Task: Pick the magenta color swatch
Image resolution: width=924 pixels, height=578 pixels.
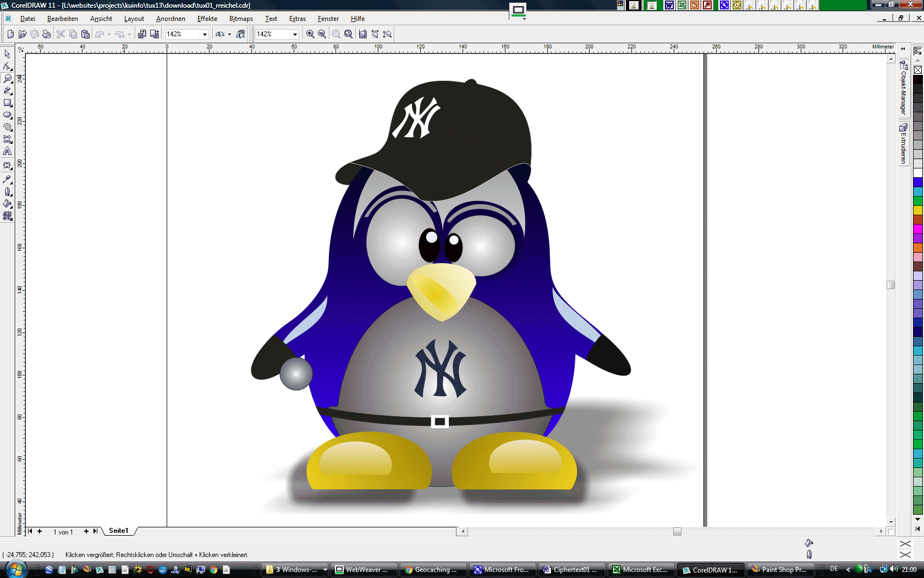Action: 918,228
